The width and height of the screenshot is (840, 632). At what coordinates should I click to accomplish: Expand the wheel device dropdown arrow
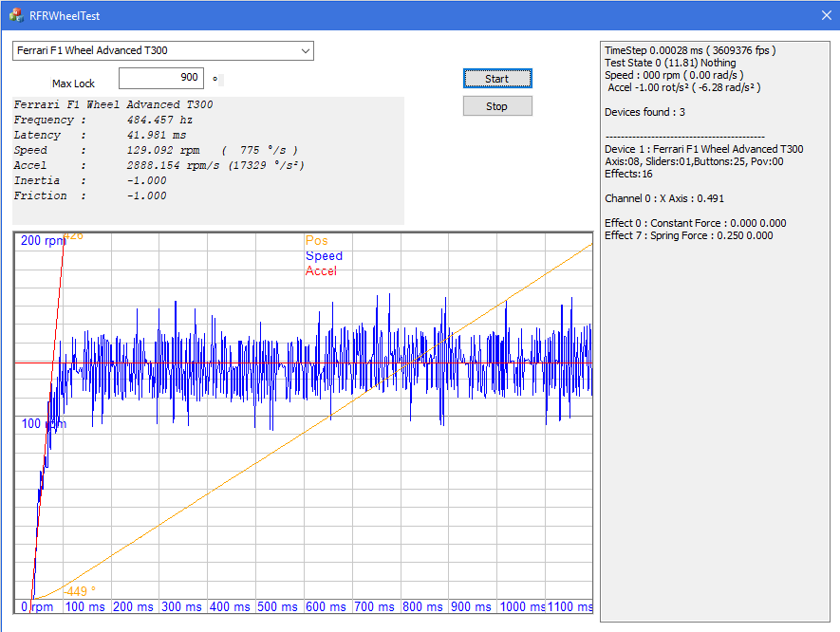coord(304,50)
